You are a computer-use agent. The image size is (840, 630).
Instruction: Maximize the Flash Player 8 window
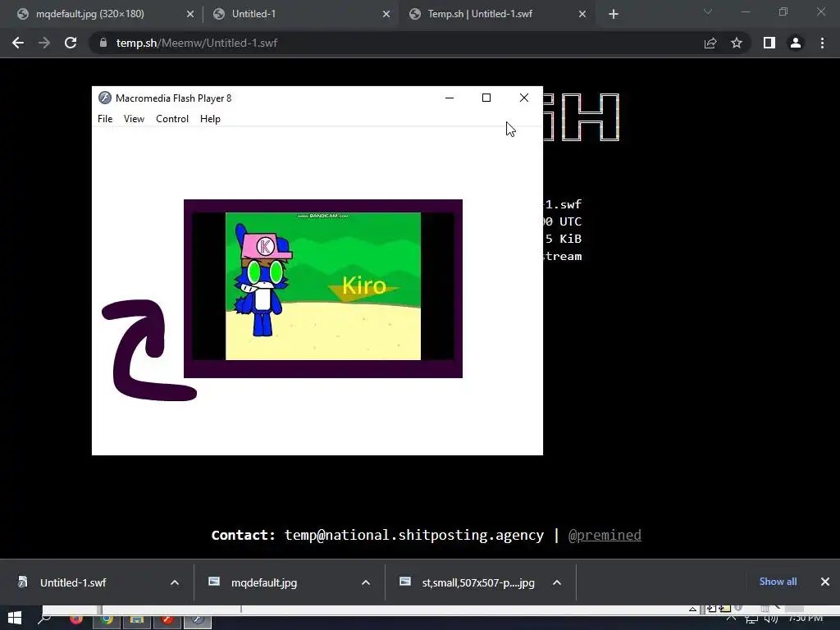[x=486, y=98]
